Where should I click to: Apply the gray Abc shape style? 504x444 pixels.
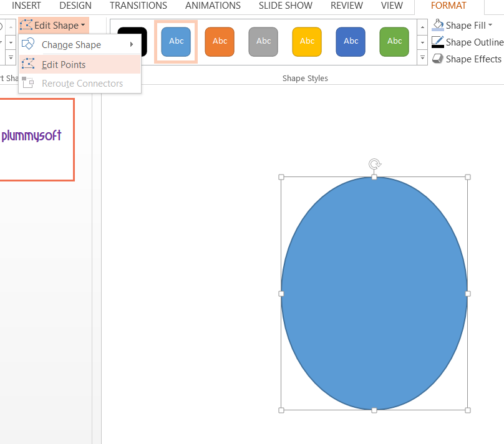click(263, 42)
